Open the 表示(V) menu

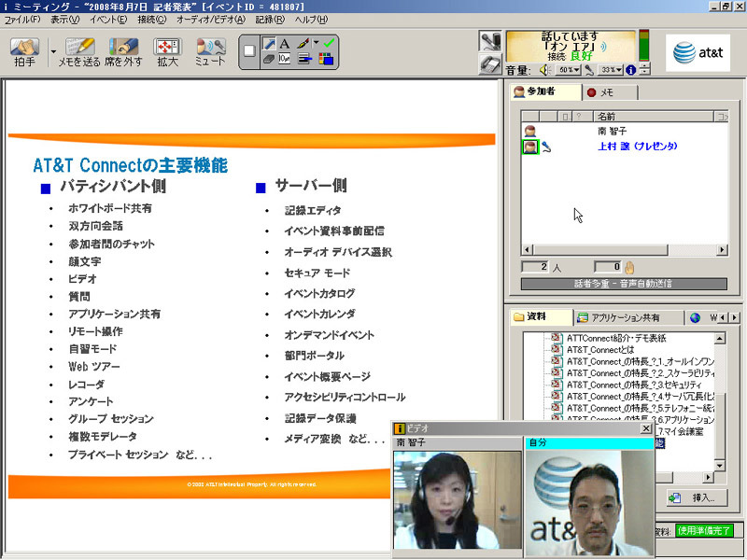point(65,20)
